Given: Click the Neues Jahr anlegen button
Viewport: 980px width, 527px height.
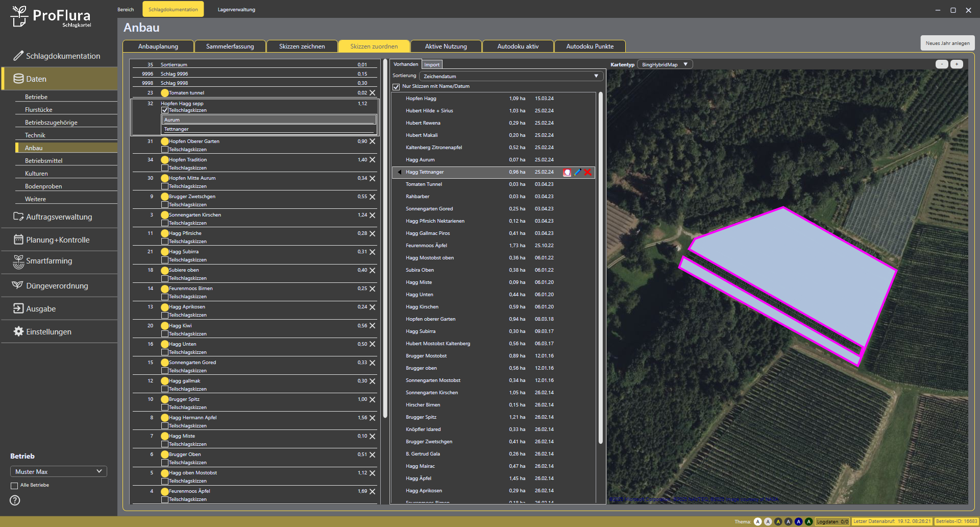Looking at the screenshot, I should (947, 43).
